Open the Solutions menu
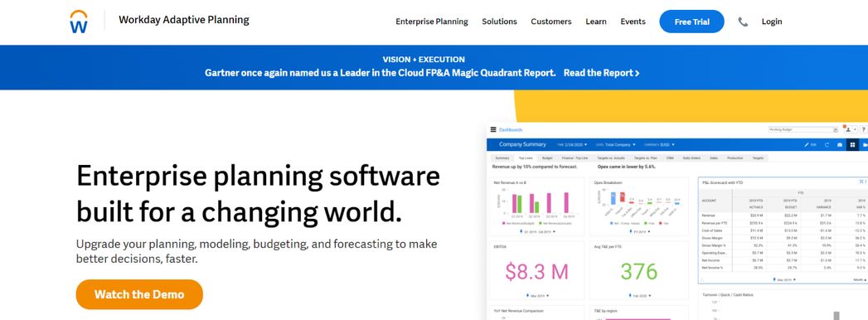The height and width of the screenshot is (320, 868). click(499, 22)
